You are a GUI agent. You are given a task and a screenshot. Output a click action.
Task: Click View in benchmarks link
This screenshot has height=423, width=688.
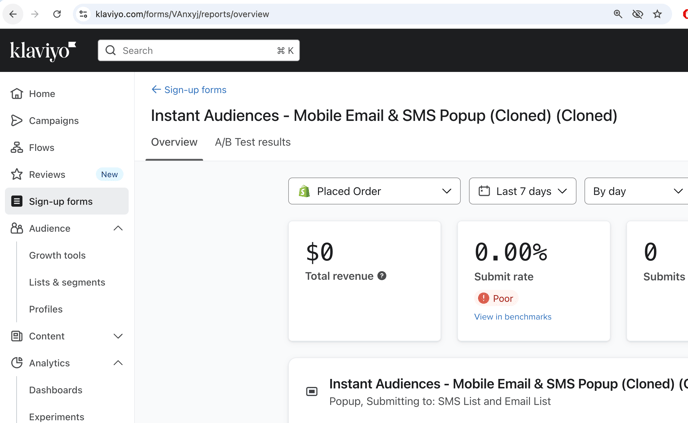click(512, 317)
